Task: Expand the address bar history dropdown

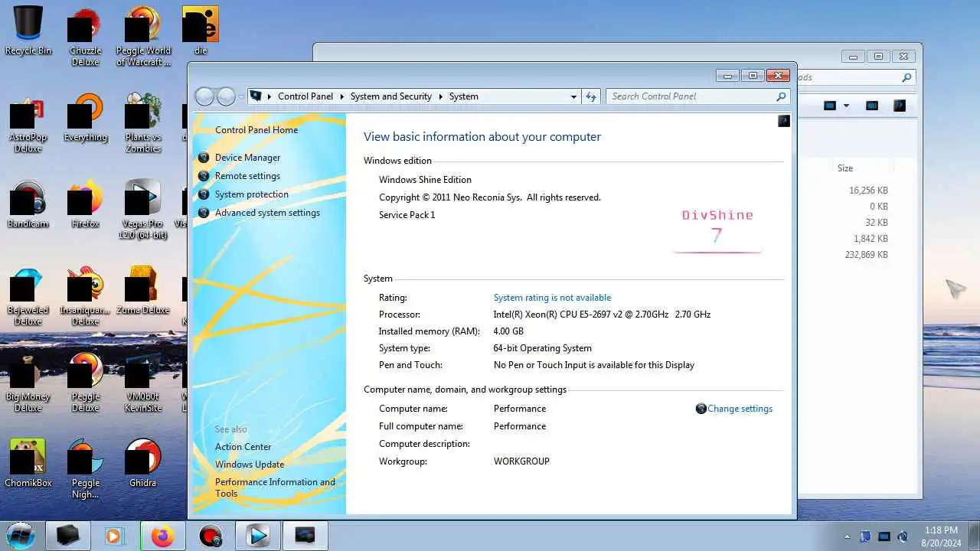Action: pos(573,96)
